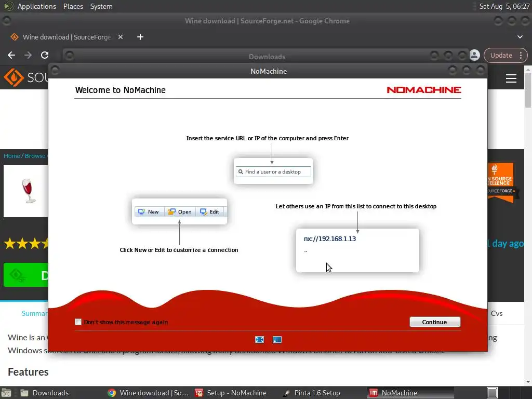Screen dimensions: 532x399
Task: Click the NoMachine red logo
Action: coord(424,90)
